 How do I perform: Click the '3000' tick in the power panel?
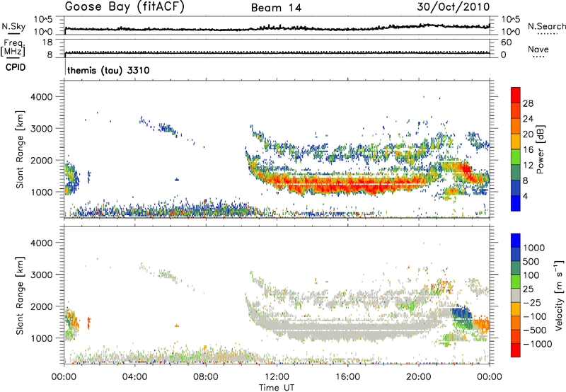pos(41,129)
